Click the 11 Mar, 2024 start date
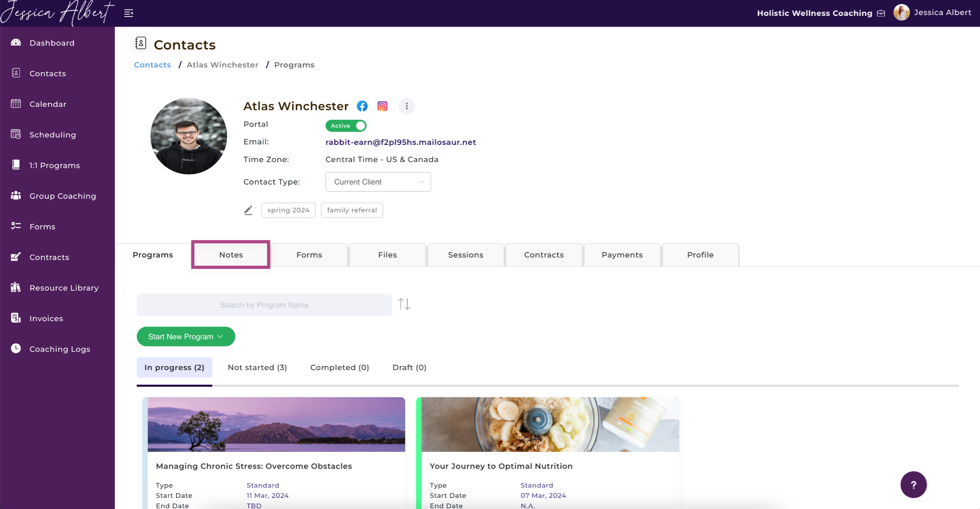Screen dimensions: 980x509 click(x=267, y=495)
